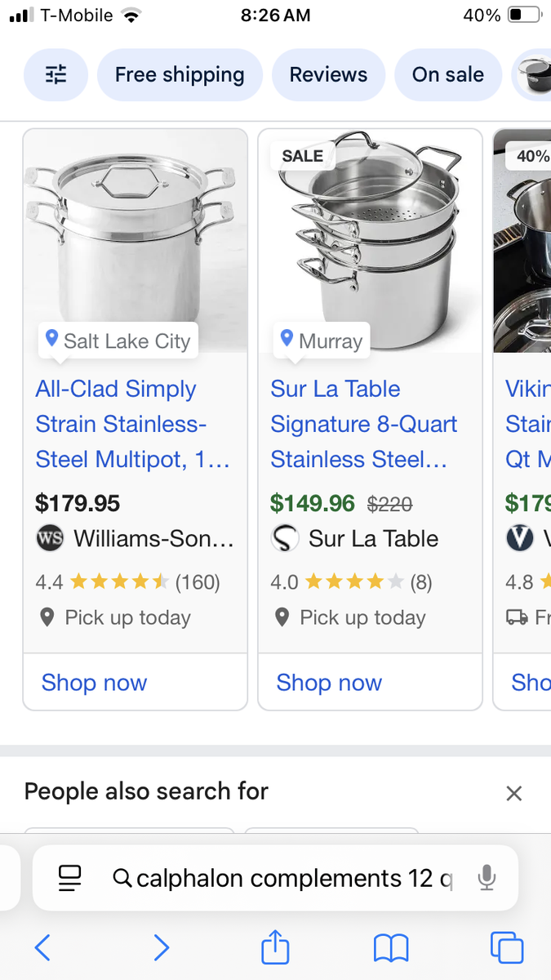Tap the Sur La Table pot image
Viewport: 551px width, 980px height.
[x=370, y=237]
